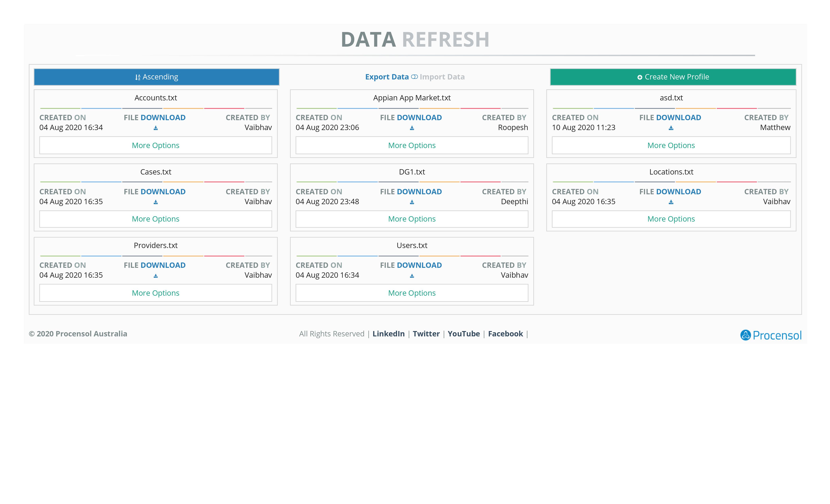Screen dimensions: 830x504
Task: Expand More Options for DG1.txt
Action: pyautogui.click(x=412, y=219)
